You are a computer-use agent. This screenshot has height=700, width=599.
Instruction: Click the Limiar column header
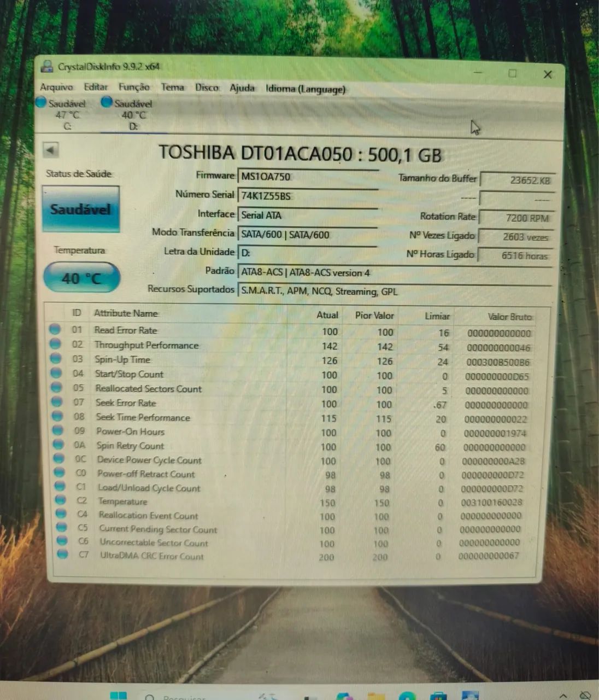[437, 316]
